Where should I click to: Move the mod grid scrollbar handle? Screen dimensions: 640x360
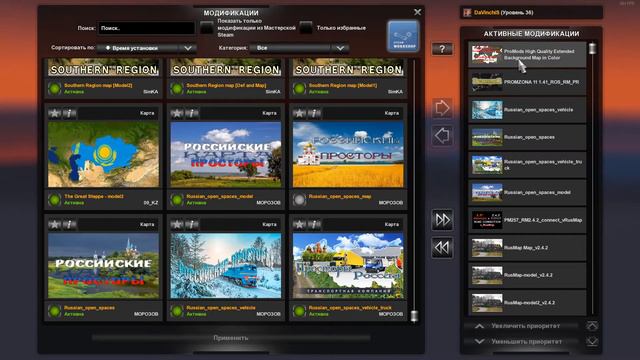point(414,316)
